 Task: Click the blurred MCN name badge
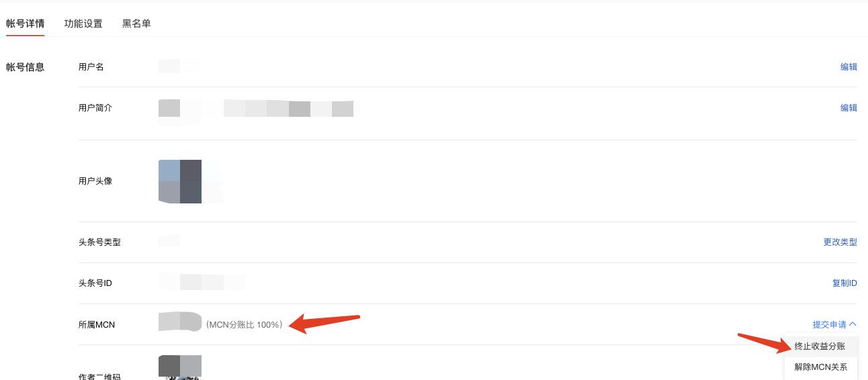[x=180, y=322]
